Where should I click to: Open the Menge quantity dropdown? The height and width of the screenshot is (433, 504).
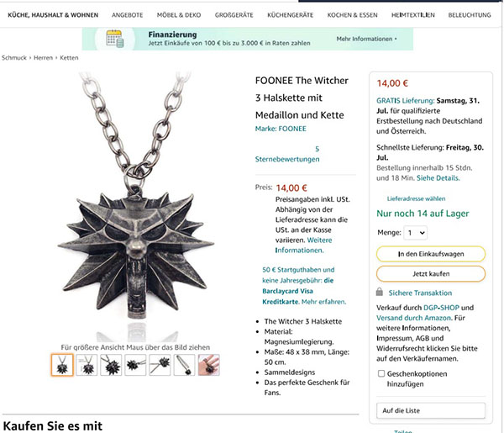pos(416,233)
